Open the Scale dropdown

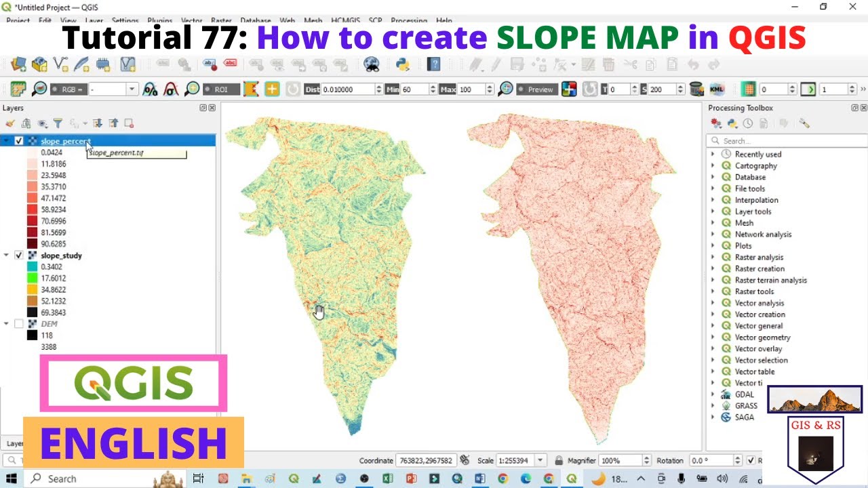point(540,460)
